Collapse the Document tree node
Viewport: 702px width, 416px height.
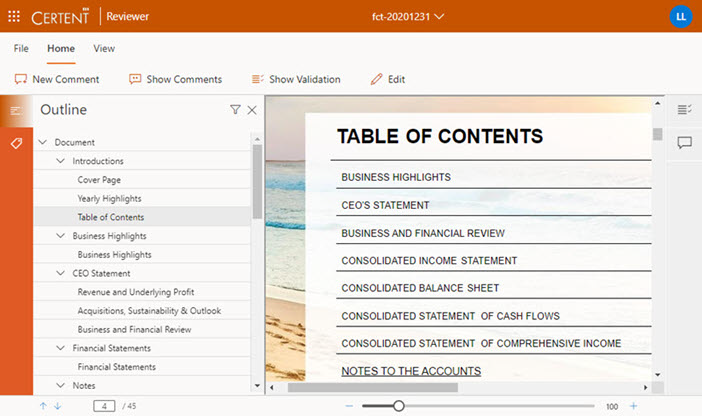pos(43,142)
